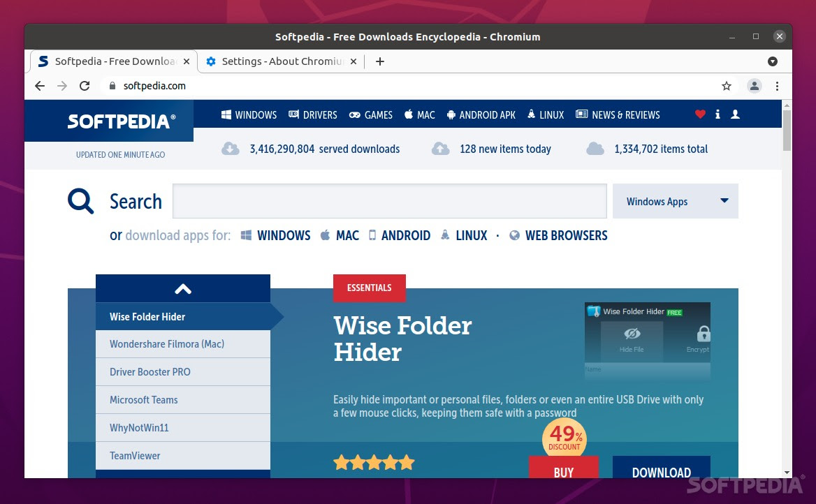Viewport: 816px width, 504px height.
Task: Click the UPDATED ONE MINUTE AGO text
Action: point(120,154)
